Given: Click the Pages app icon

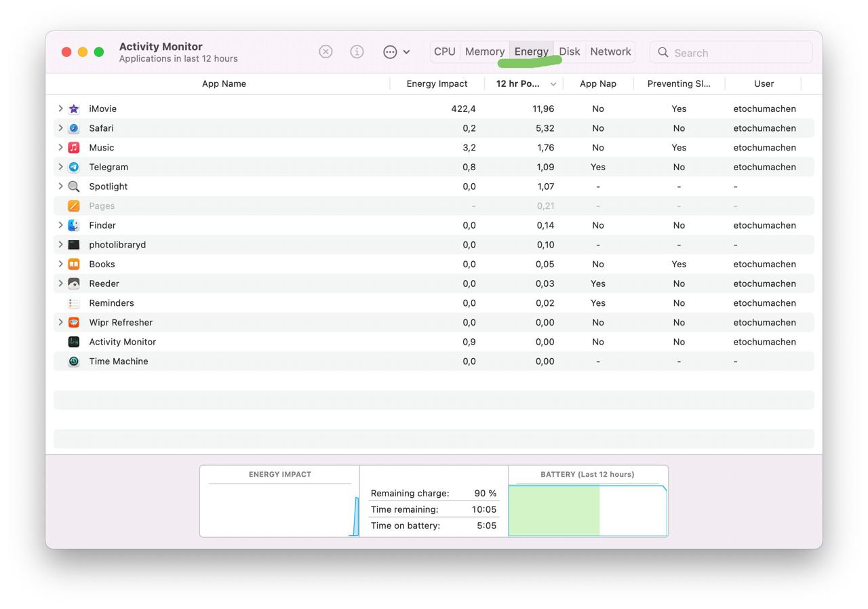Looking at the screenshot, I should pyautogui.click(x=74, y=205).
